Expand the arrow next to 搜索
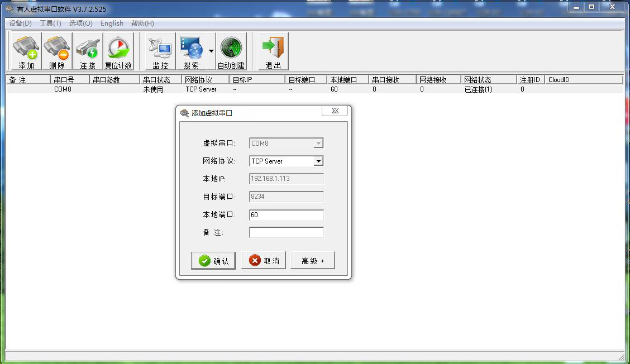The width and height of the screenshot is (630, 364). pos(211,51)
